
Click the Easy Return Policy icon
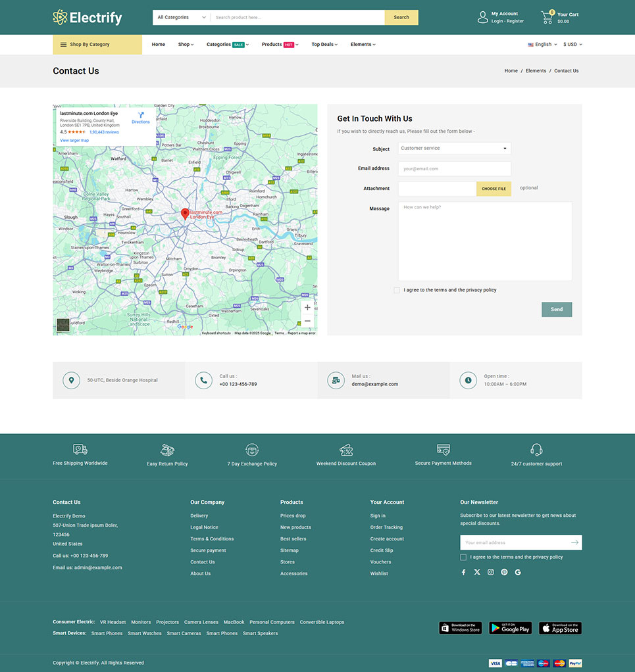167,450
